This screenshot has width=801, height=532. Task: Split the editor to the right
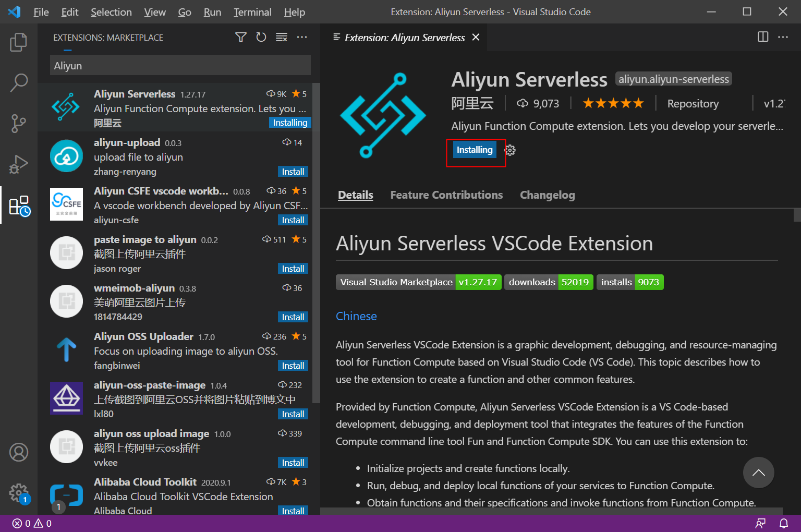(x=763, y=37)
